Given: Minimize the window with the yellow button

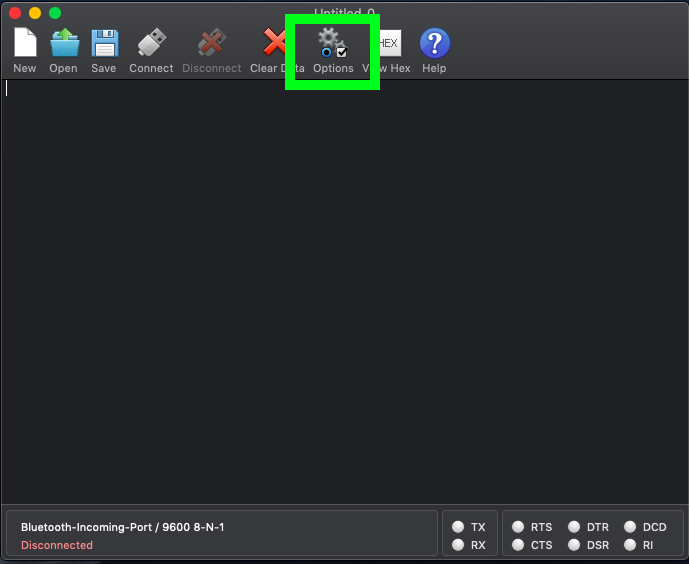Looking at the screenshot, I should [x=35, y=13].
